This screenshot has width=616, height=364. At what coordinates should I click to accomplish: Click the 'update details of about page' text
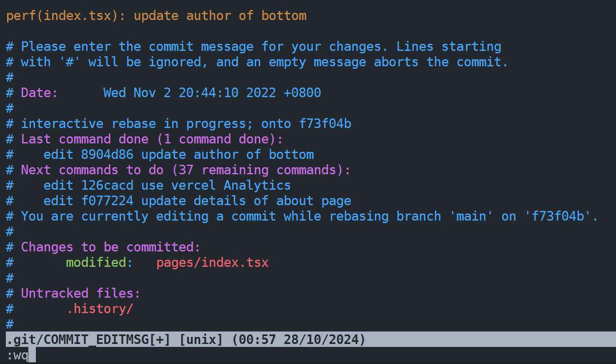click(246, 201)
